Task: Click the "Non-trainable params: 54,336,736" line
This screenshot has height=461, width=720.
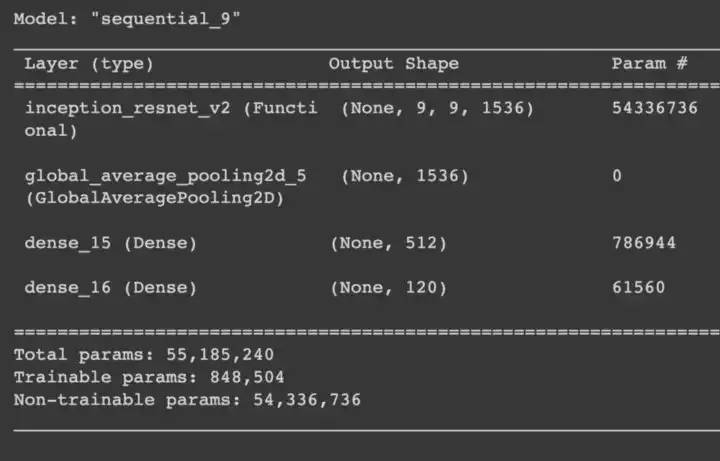Action: coord(187,400)
